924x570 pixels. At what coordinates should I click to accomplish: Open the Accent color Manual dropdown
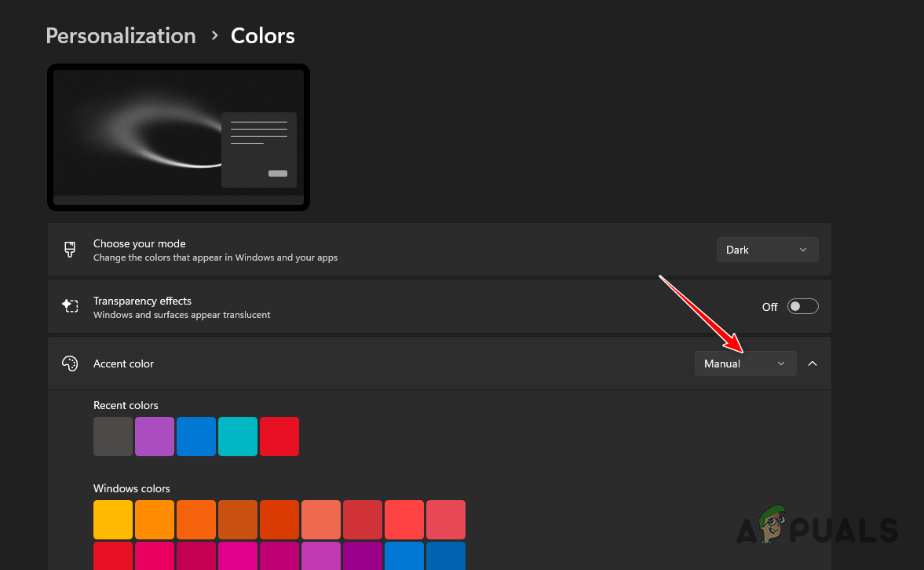point(744,363)
